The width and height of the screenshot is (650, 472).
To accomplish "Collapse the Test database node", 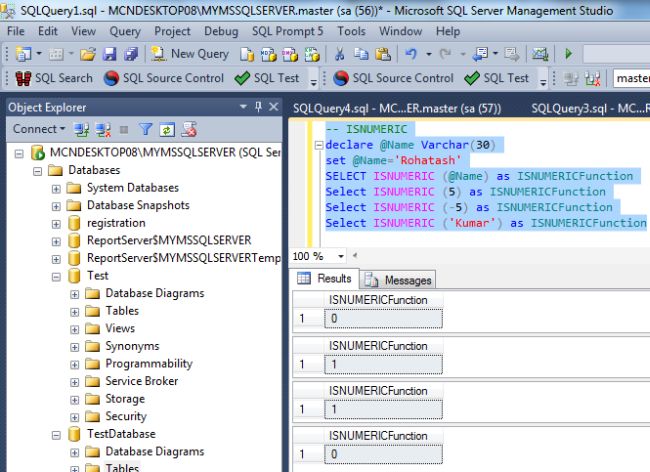I will [56, 277].
